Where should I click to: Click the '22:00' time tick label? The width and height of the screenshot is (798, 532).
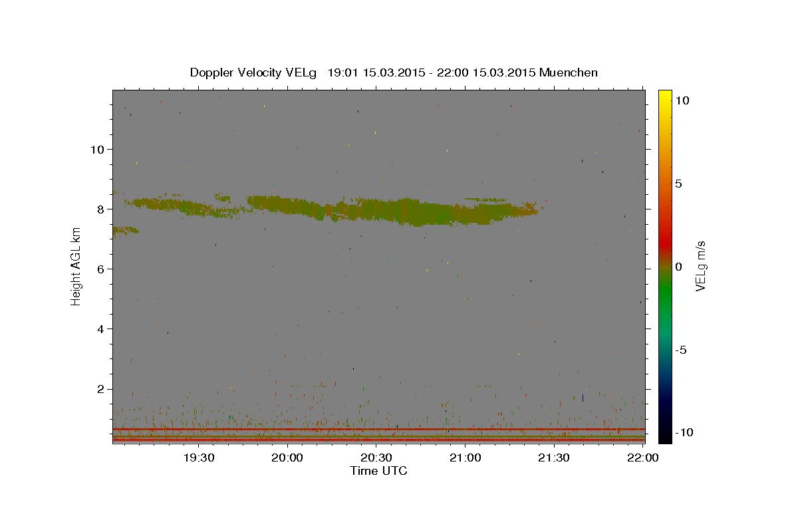point(642,458)
